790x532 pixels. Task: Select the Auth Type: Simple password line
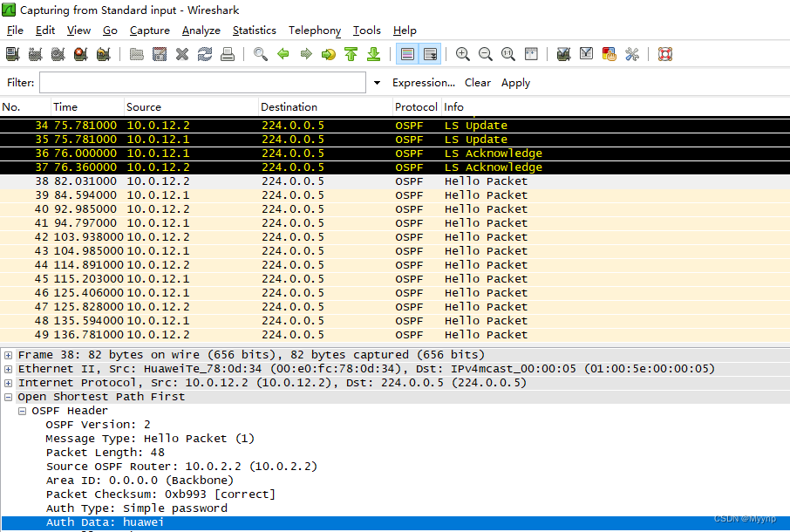137,508
